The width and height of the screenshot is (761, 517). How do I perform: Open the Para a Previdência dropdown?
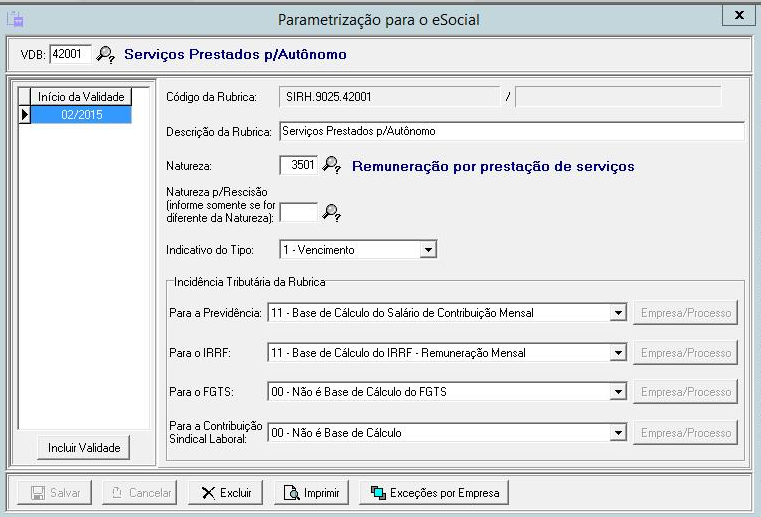617,313
